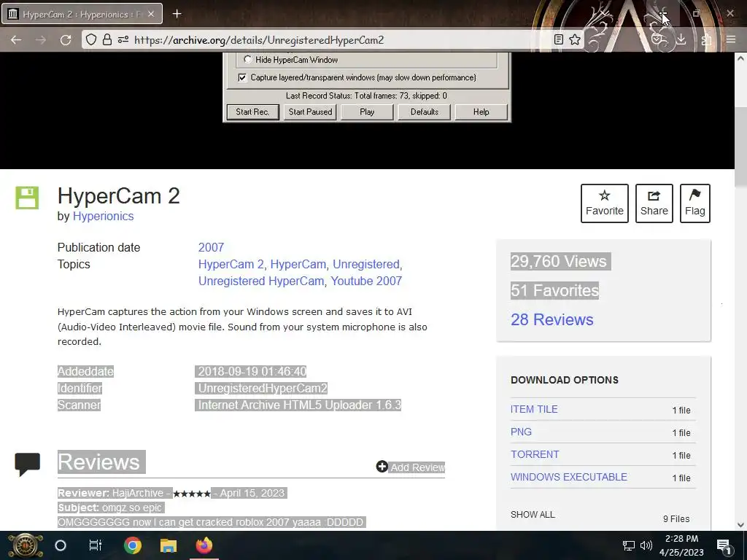Viewport: 747px width, 560px height.
Task: Flag this archive item
Action: pyautogui.click(x=695, y=203)
